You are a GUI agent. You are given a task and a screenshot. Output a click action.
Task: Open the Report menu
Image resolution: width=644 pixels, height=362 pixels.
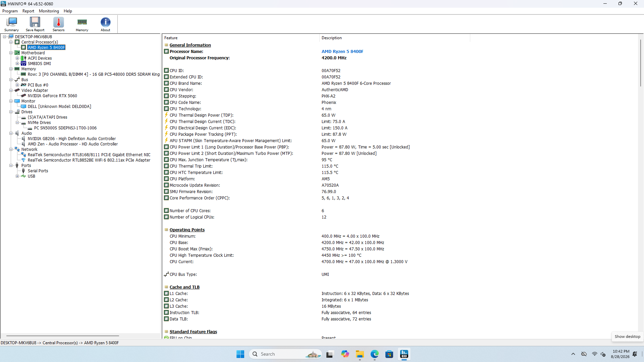(28, 11)
